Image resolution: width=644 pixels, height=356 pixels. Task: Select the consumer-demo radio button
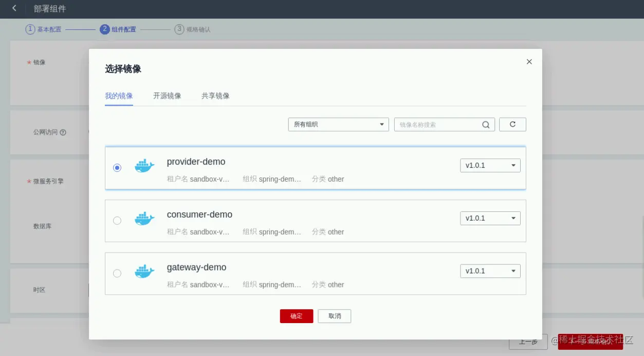[x=117, y=221]
